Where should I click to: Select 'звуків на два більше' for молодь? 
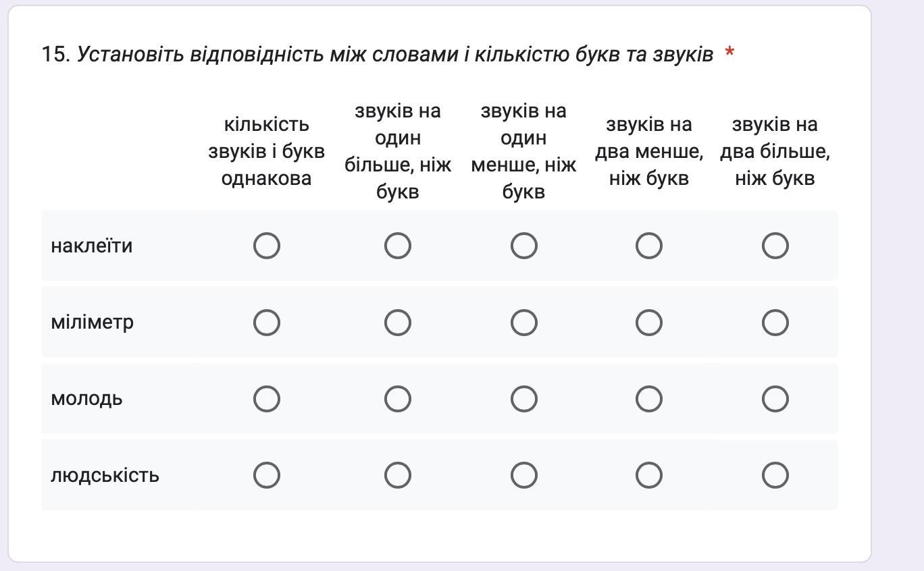point(775,399)
